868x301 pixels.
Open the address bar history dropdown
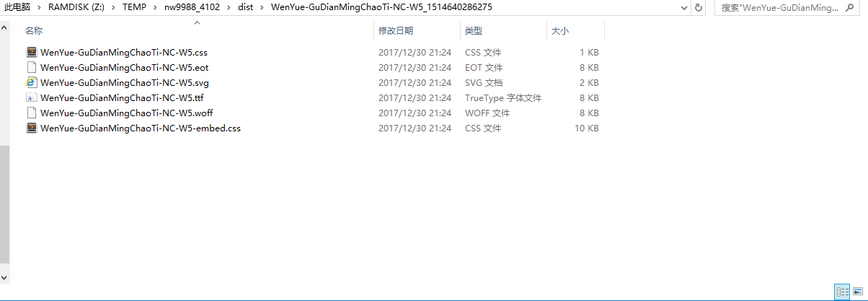[683, 7]
